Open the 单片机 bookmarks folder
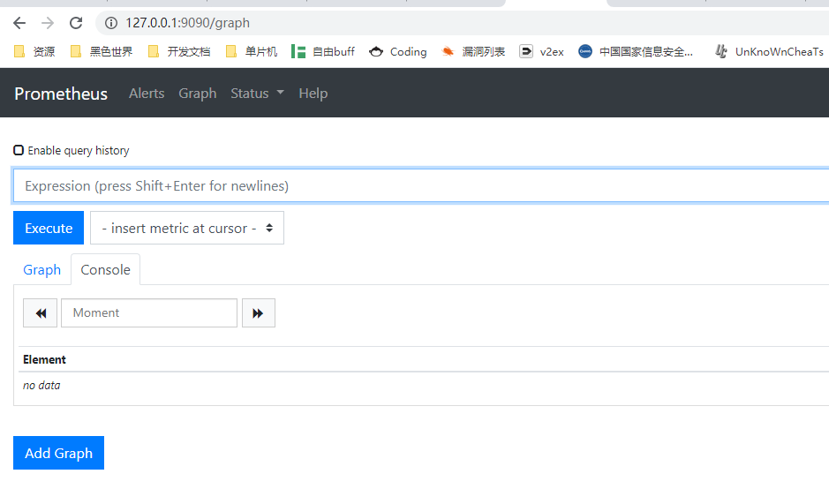 pos(251,51)
